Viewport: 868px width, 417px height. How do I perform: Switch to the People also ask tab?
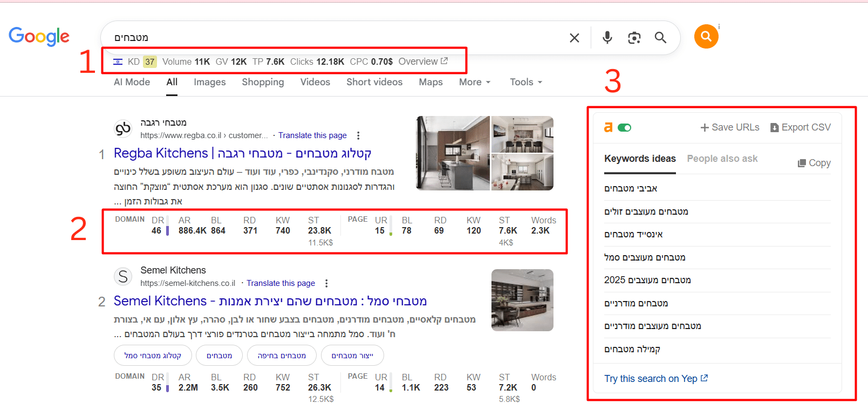722,159
